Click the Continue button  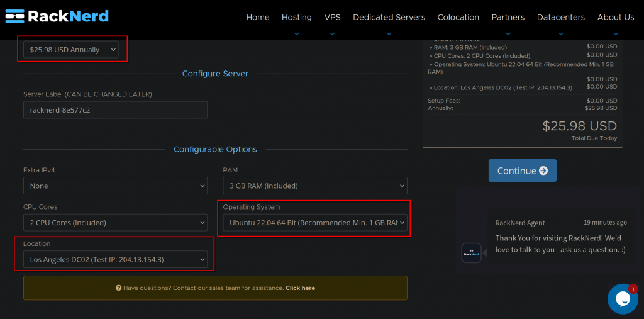[523, 171]
